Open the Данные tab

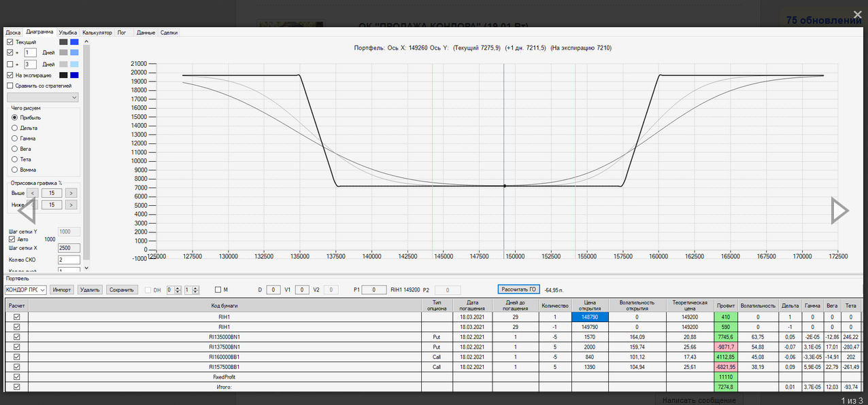pos(146,32)
